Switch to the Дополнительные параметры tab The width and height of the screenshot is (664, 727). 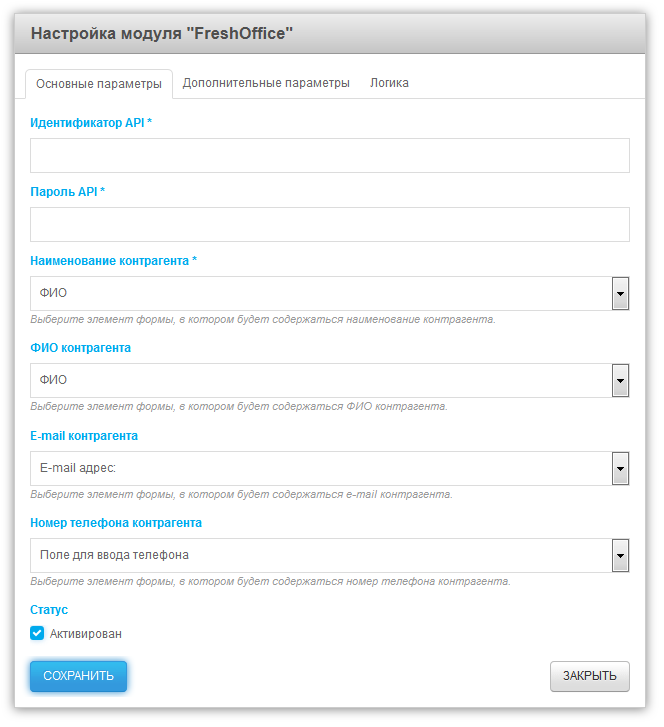tap(266, 83)
